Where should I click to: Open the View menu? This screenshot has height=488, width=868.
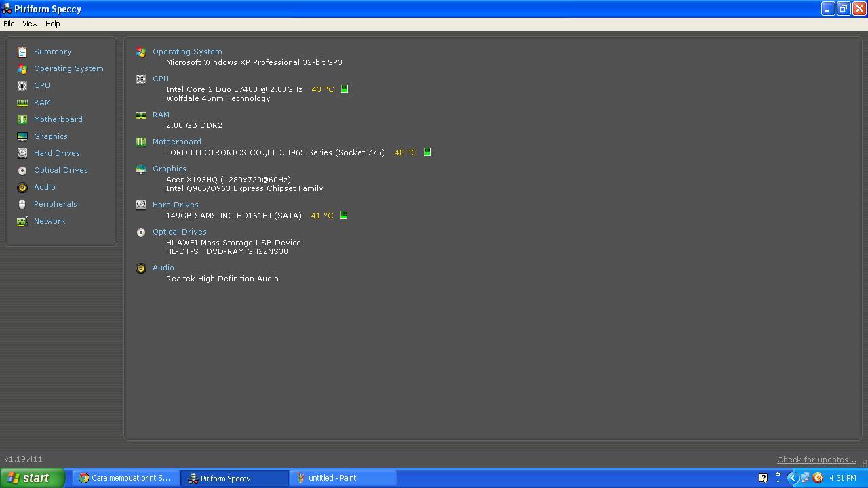[30, 24]
